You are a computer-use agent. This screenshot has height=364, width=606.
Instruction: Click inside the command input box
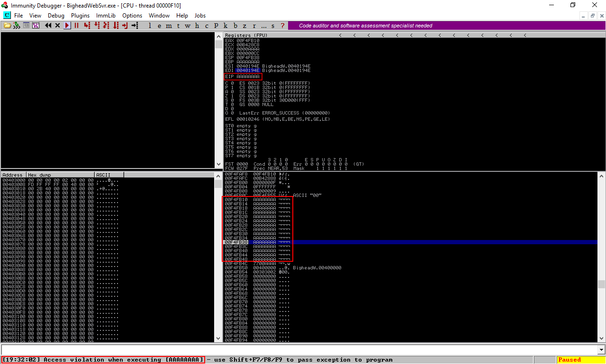[x=298, y=349]
